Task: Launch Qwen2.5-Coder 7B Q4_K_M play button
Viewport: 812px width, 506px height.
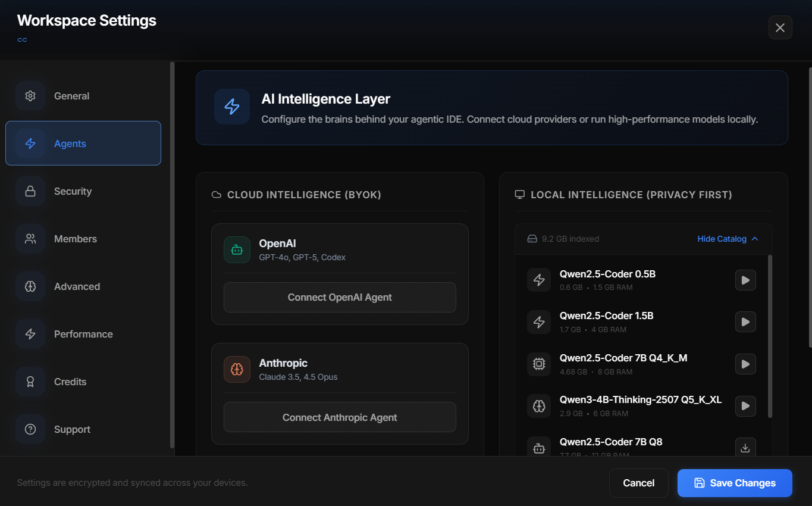Action: coord(745,364)
